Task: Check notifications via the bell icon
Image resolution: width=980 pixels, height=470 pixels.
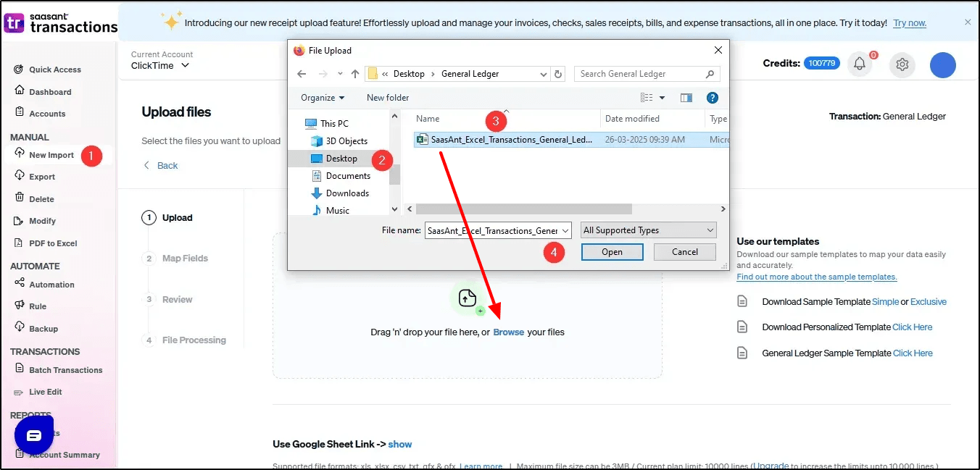Action: (860, 64)
